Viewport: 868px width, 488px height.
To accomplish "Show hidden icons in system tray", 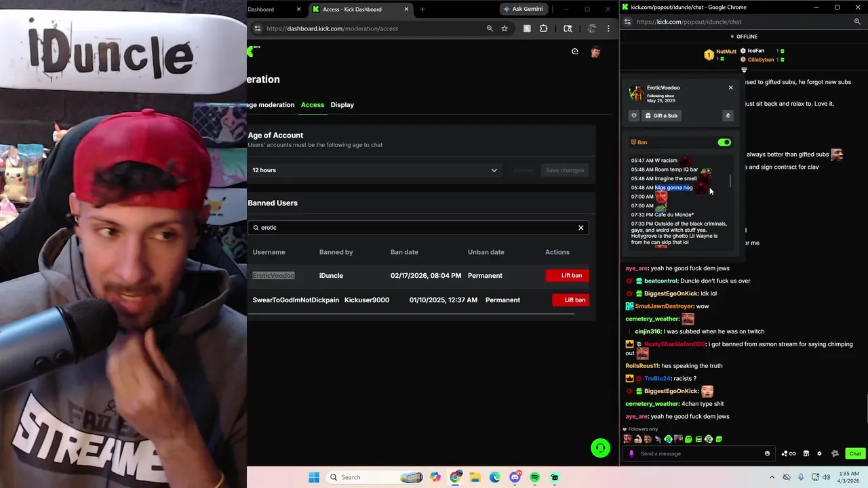I will click(x=771, y=477).
